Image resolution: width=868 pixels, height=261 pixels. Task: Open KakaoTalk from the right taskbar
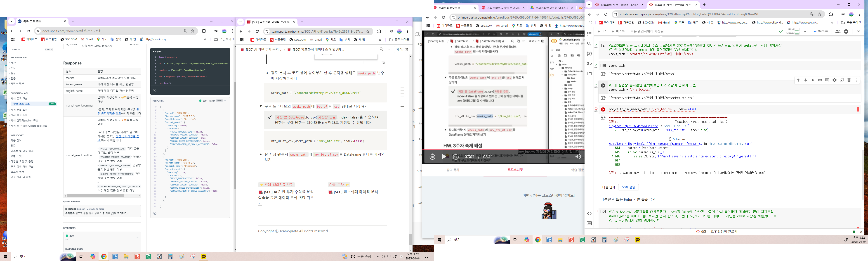pyautogui.click(x=637, y=240)
